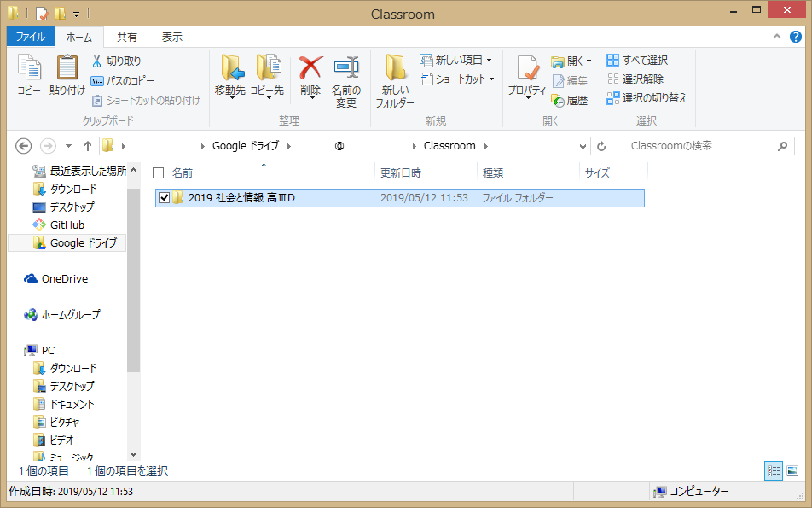The image size is (812, 508).
Task: Click the Copy (コピー) icon in ribbon
Action: (x=29, y=69)
